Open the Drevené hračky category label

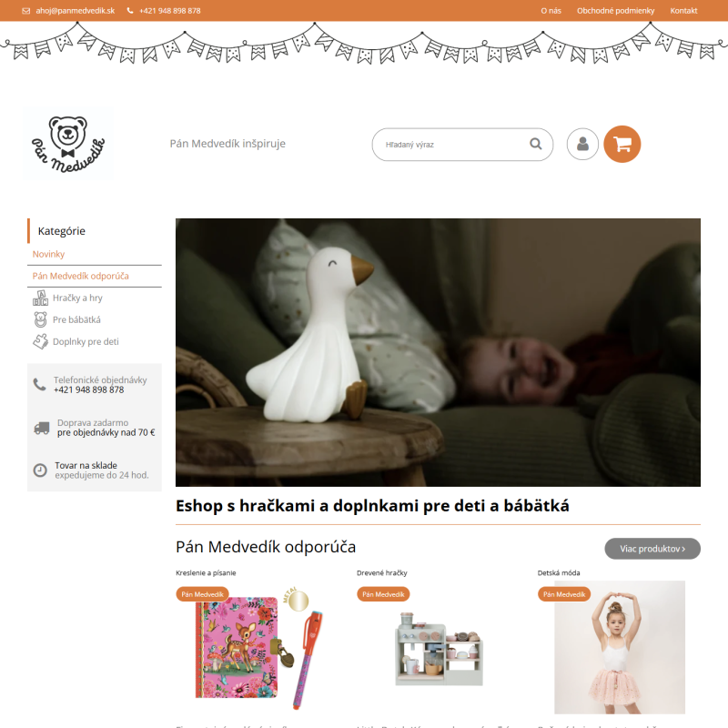(381, 573)
